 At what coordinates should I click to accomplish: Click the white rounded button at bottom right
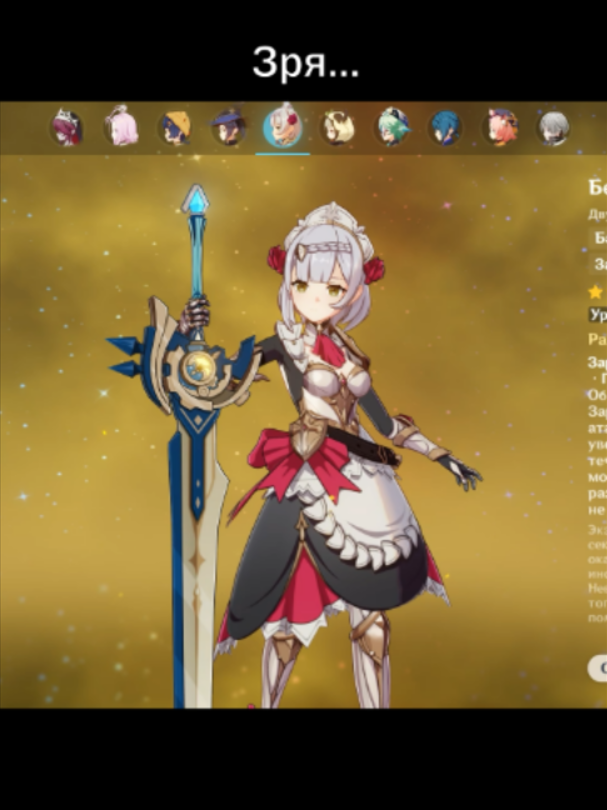click(597, 668)
